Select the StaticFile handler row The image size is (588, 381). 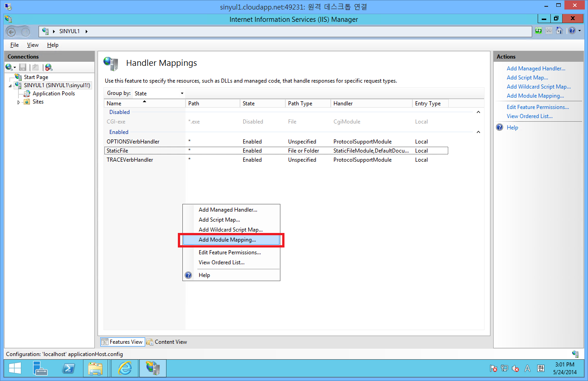pos(276,151)
